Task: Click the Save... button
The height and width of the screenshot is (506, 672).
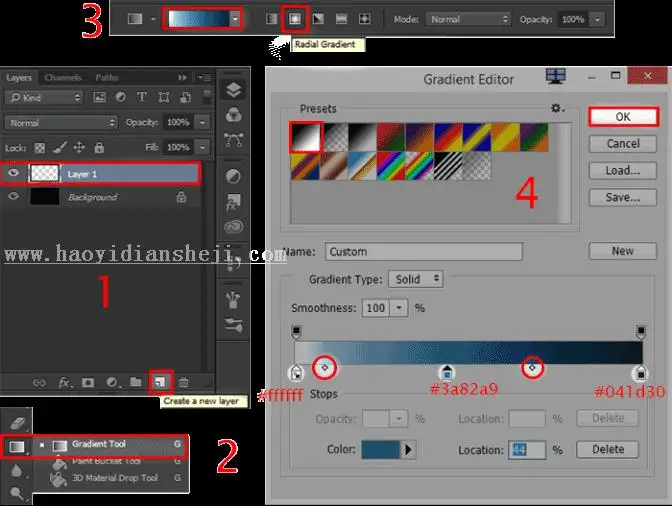Action: click(x=623, y=198)
